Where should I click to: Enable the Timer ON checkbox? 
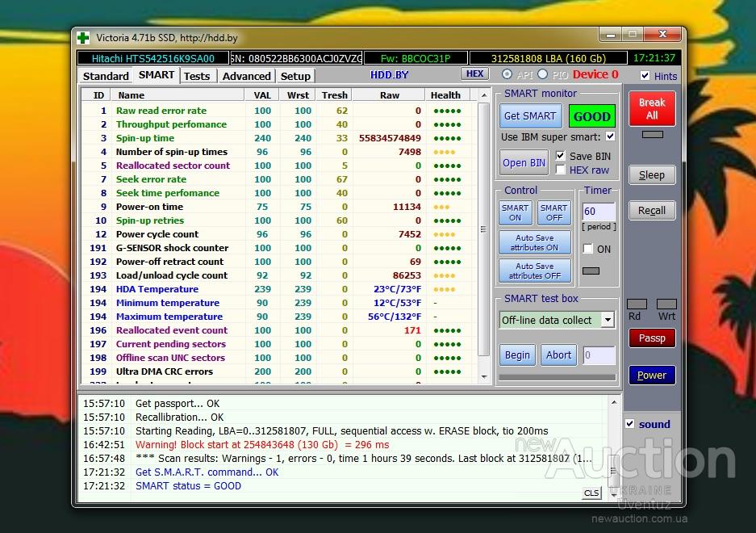click(587, 249)
